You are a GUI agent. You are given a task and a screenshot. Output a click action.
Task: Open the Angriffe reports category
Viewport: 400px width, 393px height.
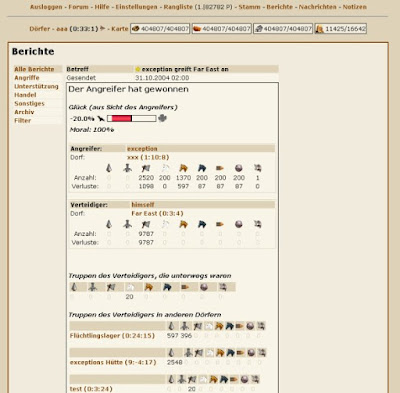point(27,78)
